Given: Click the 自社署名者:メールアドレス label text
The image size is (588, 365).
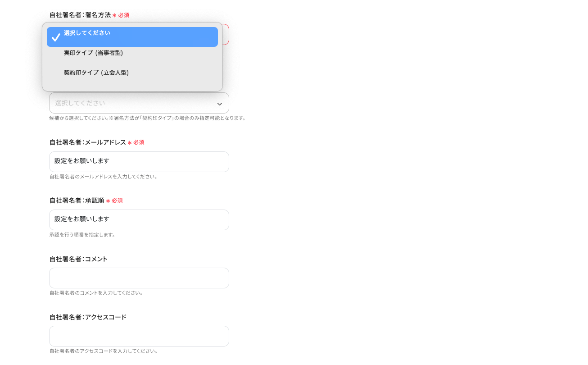Looking at the screenshot, I should [88, 142].
